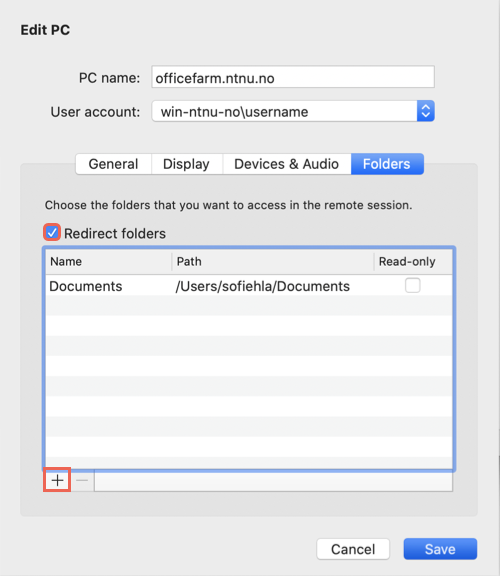Click the Save button
Viewport: 500px width, 576px height.
coord(440,549)
